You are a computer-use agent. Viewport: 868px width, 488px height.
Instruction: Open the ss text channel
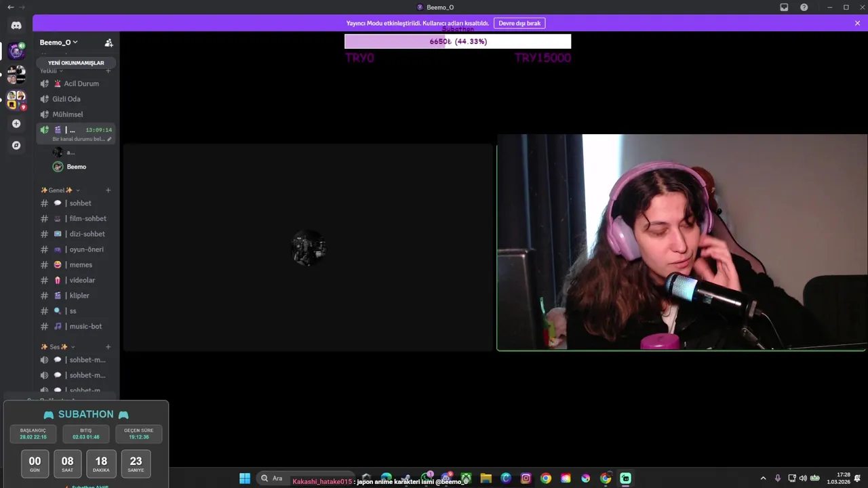(76, 311)
